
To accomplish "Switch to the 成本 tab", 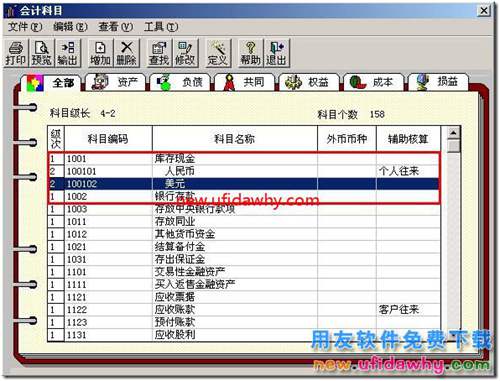I will (x=374, y=82).
